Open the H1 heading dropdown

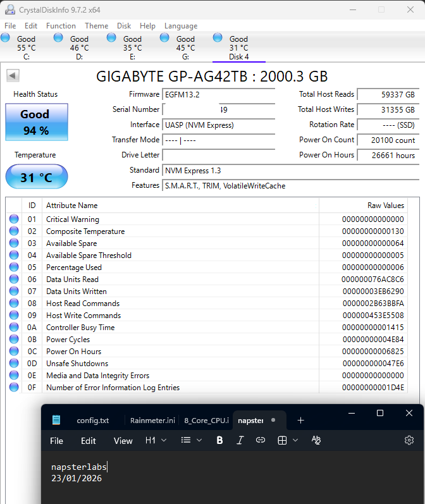tap(156, 440)
